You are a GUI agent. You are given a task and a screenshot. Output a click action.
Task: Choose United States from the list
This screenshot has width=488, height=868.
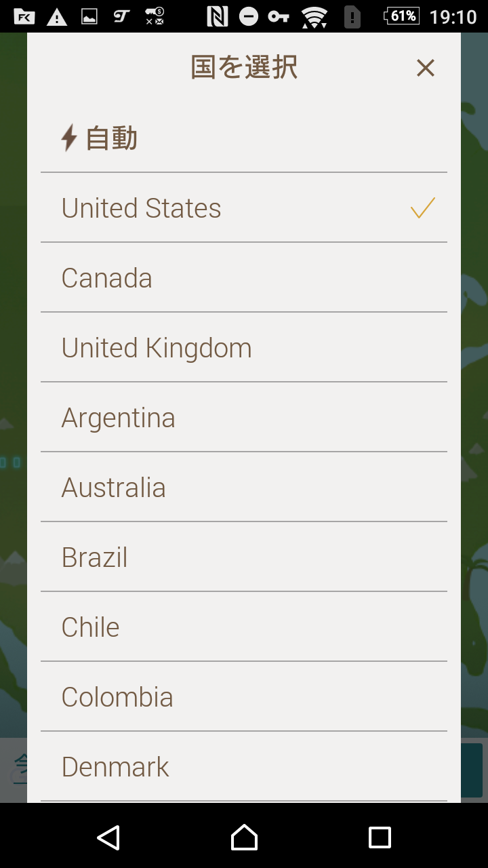coord(244,208)
